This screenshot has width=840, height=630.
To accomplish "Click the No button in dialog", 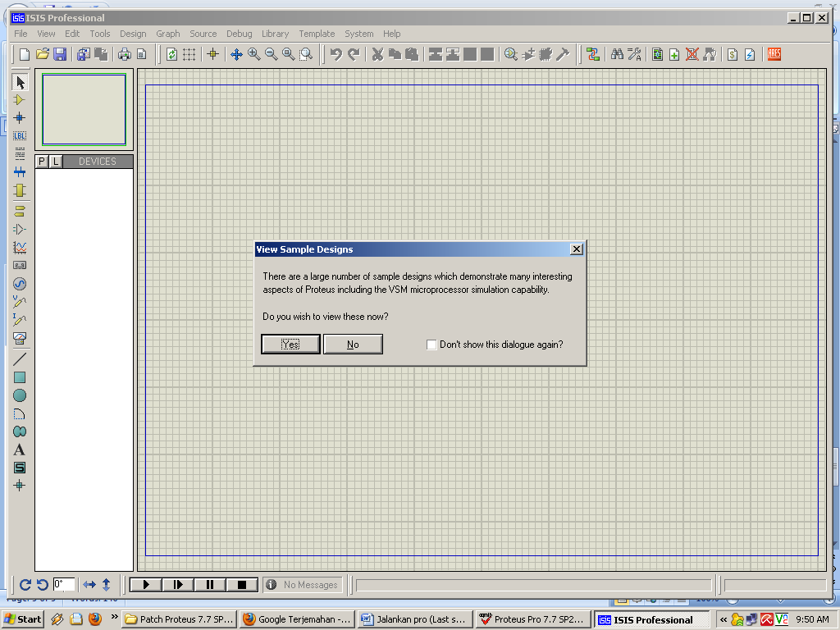I will point(353,345).
